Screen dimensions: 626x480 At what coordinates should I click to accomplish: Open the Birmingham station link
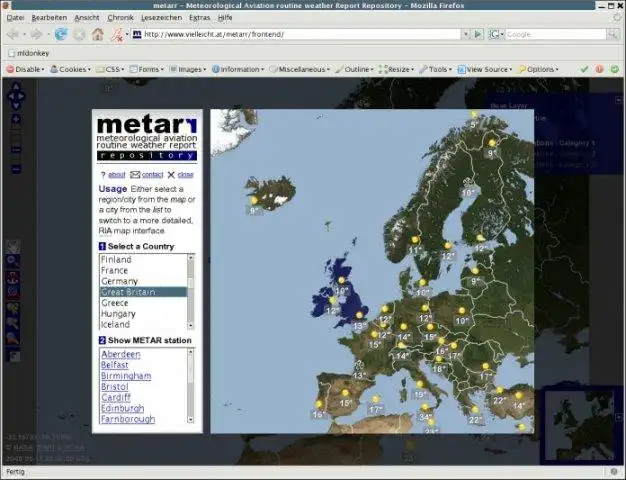pyautogui.click(x=126, y=376)
